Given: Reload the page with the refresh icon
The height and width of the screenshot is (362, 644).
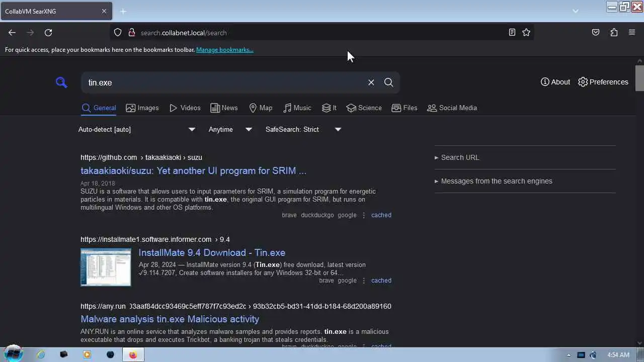Looking at the screenshot, I should pos(48,33).
